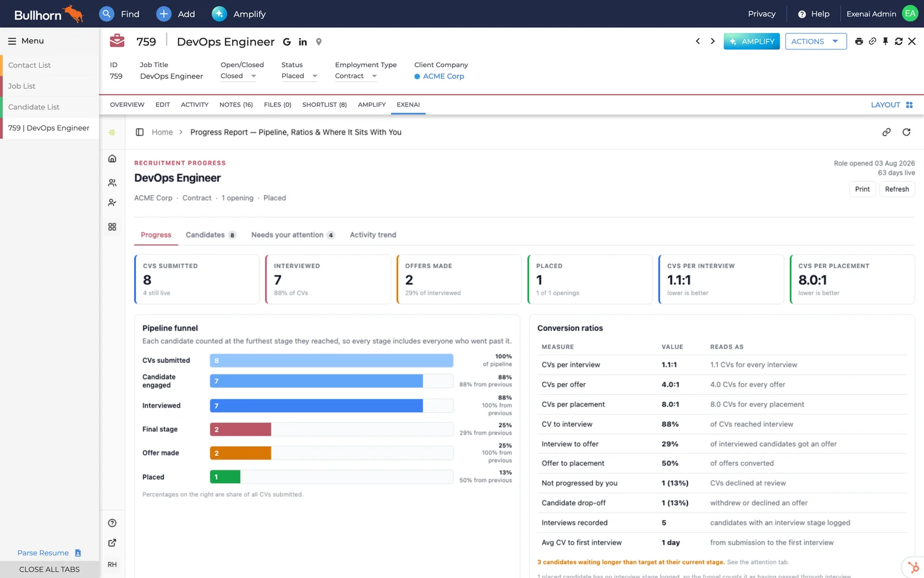Click the Exenai home icon in side rail
The image size is (924, 578).
(112, 158)
